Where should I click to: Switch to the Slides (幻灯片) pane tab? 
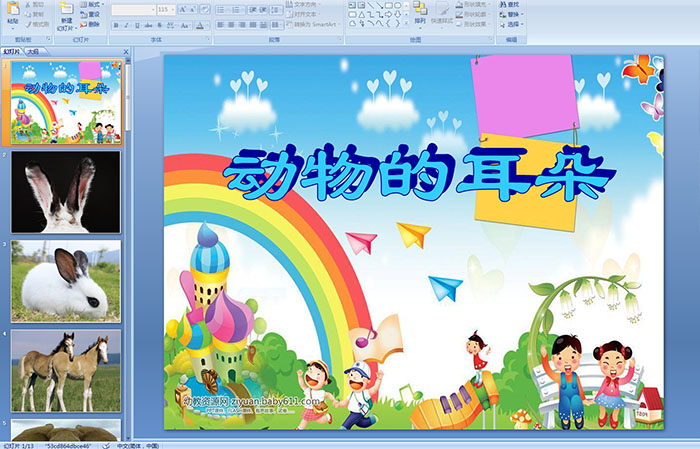(12, 52)
